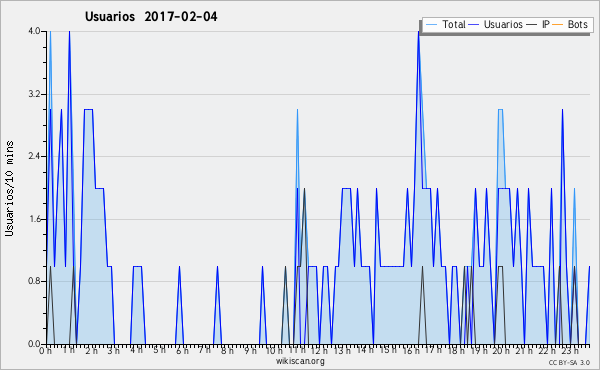Click the chart title 'Usuarios 2017-02-04'

pos(151,16)
